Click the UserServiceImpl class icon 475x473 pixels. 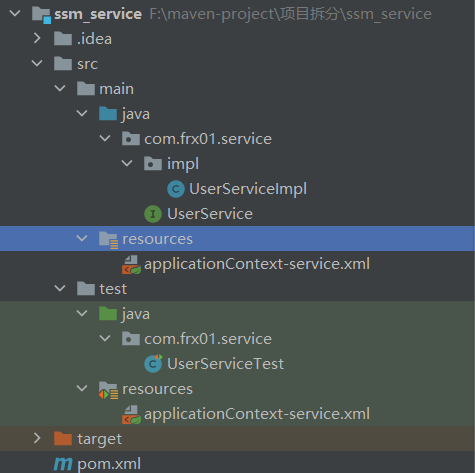coord(176,189)
